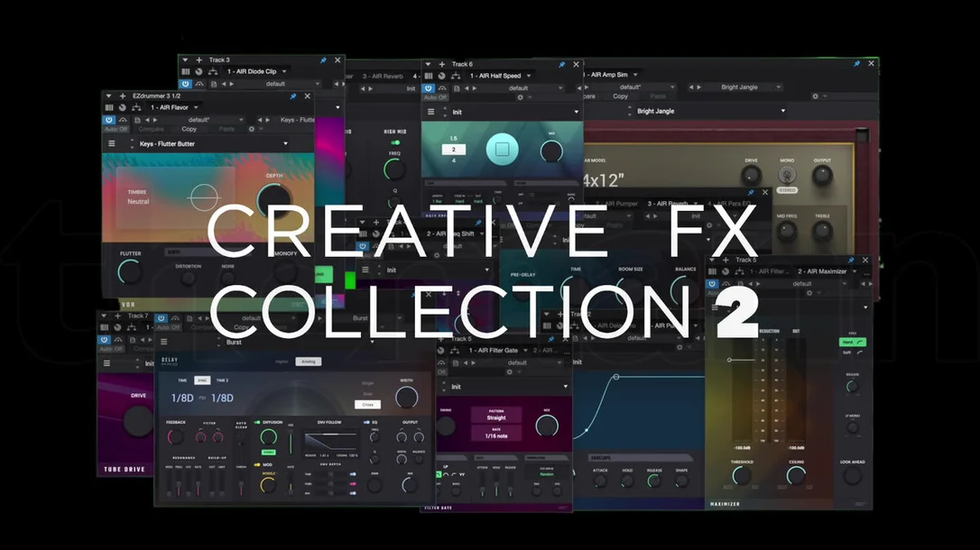Select the Analog mode tab in Delay Pro
Screen dimensions: 980x550
tap(308, 362)
